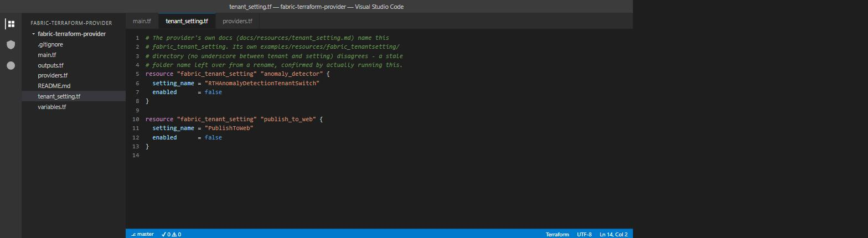Viewport: 868px width, 238px height.
Task: Open the Explorer grid icon in activity bar
Action: tap(11, 24)
